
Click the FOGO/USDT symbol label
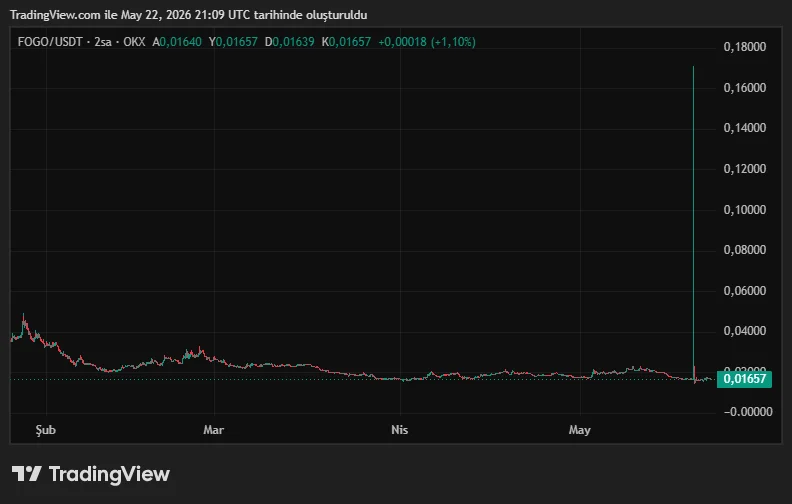click(x=50, y=42)
